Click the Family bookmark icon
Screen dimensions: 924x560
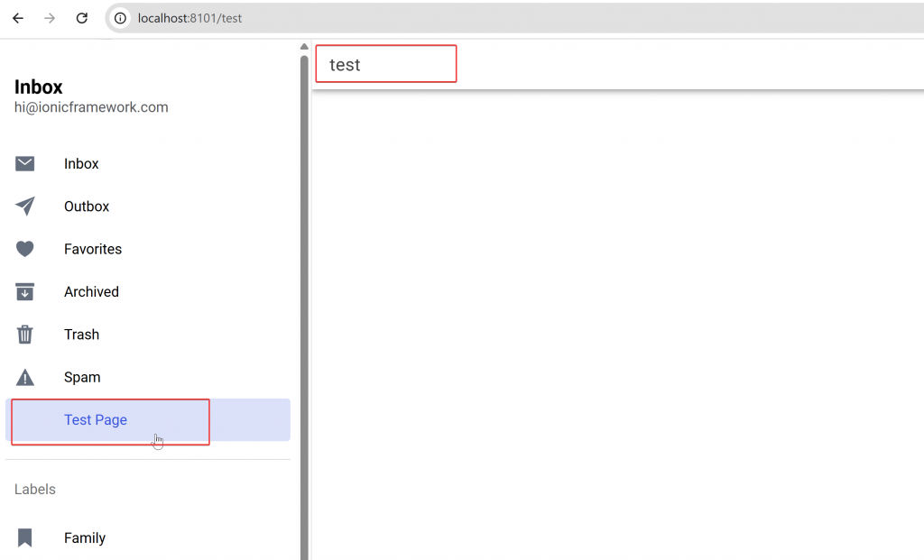(25, 538)
